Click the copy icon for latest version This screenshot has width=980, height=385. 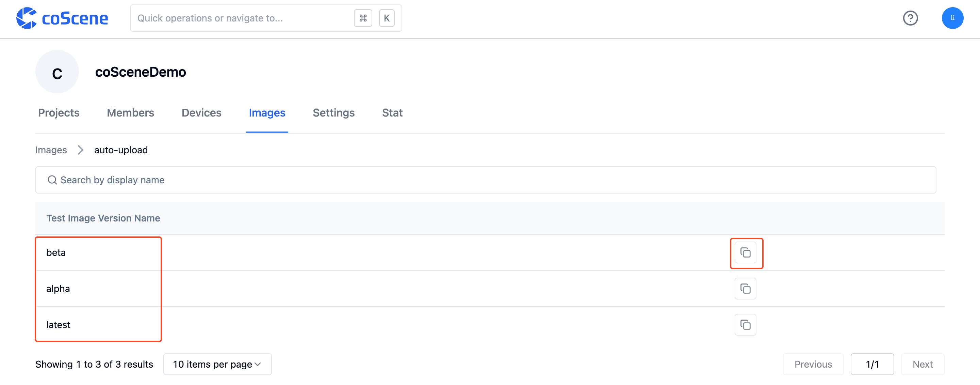745,324
